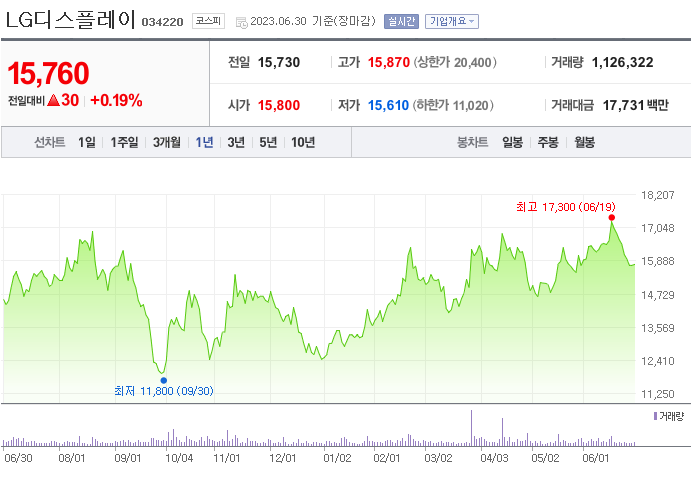Viewport: 691px width, 479px height.
Task: Click the red up-triangle change icon
Action: click(53, 100)
